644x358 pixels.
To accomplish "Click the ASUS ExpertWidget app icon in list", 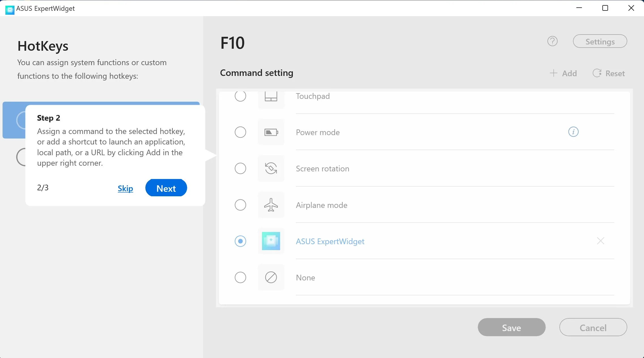I will (271, 241).
